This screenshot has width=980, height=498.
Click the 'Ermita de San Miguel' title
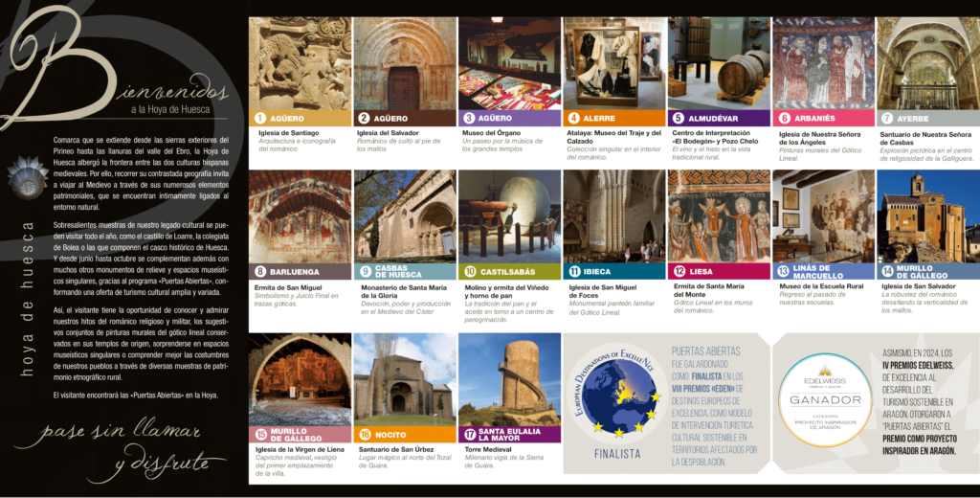[x=287, y=288]
